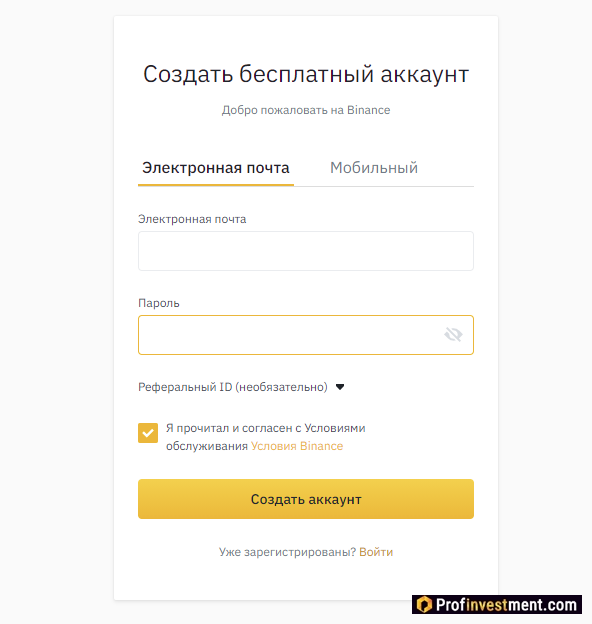Focus the Электронная почта input field
Viewport: 592px width, 624px height.
(306, 251)
